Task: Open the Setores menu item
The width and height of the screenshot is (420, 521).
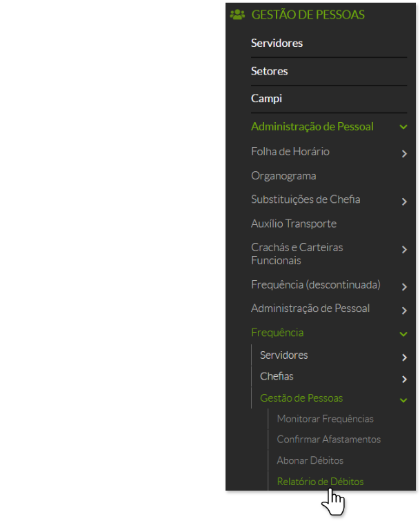Action: coord(269,71)
